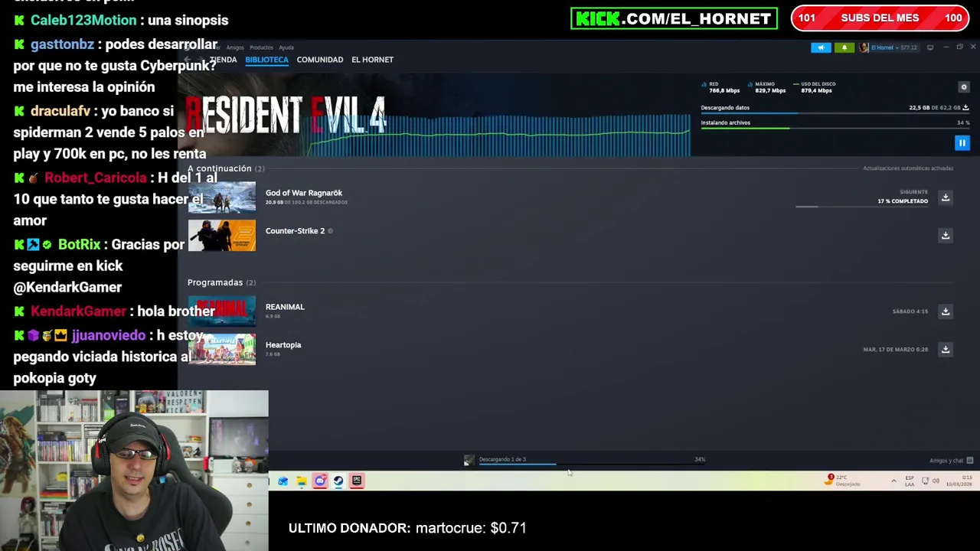Show hidden system tray icons
Image resolution: width=980 pixels, height=551 pixels.
pyautogui.click(x=893, y=481)
